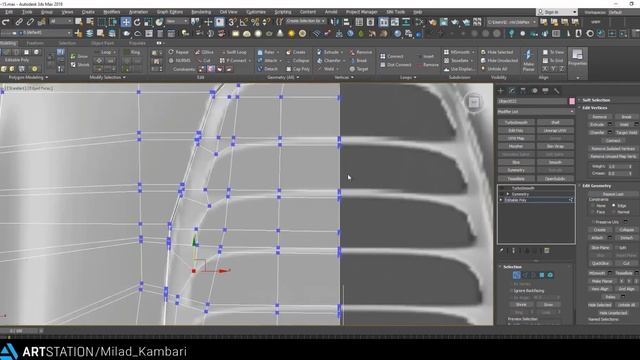Click the TurboSmooth modifier button
640x360 pixels.
coord(516,122)
